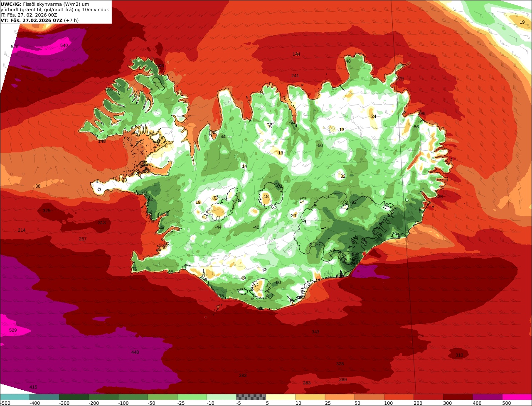Click the legend tick label '-300'
The height and width of the screenshot is (406, 532).
(x=64, y=403)
